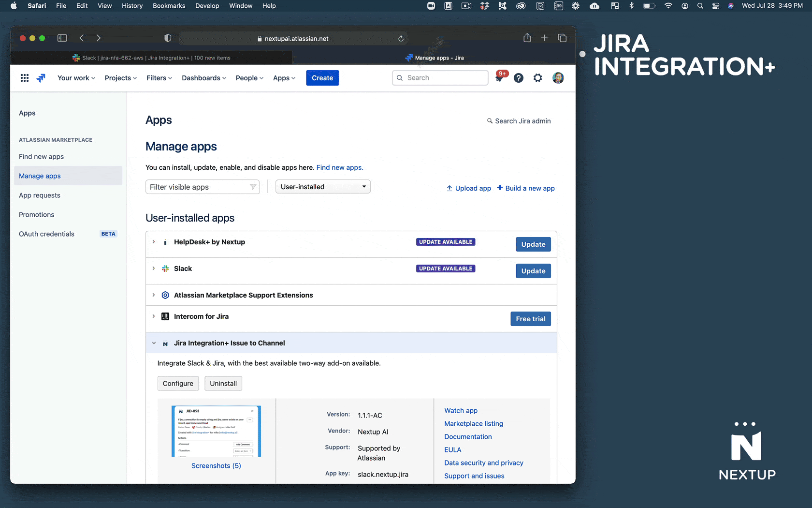The image size is (812, 508).
Task: Expand the Atlassian Marketplace Support Extensions row
Action: point(154,295)
